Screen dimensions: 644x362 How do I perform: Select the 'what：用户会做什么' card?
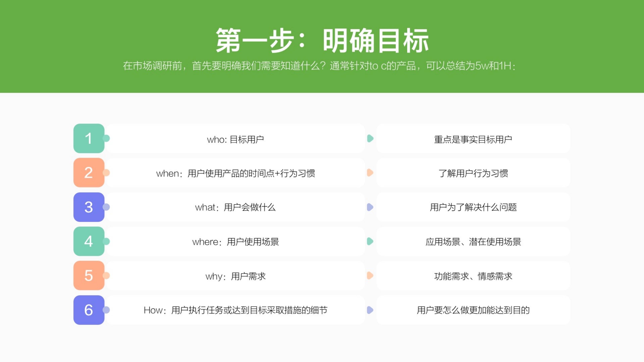click(x=235, y=207)
